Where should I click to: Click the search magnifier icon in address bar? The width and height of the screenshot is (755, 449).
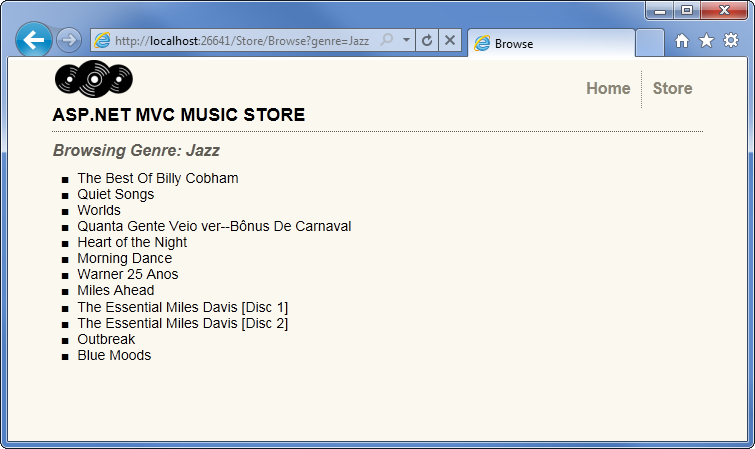[387, 41]
